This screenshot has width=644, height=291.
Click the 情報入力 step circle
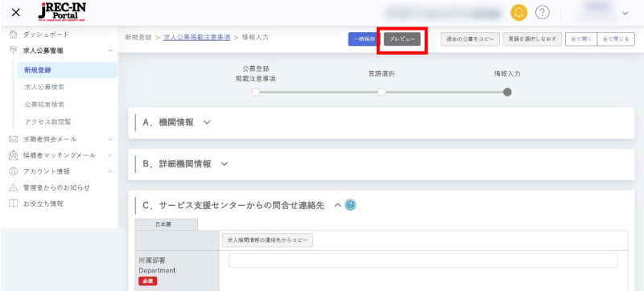507,92
